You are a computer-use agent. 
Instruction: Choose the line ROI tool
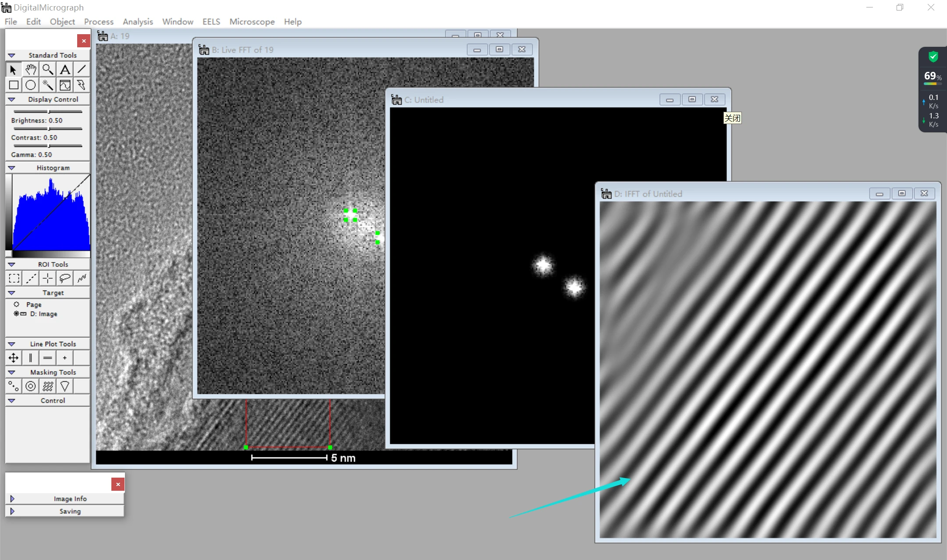tap(31, 278)
